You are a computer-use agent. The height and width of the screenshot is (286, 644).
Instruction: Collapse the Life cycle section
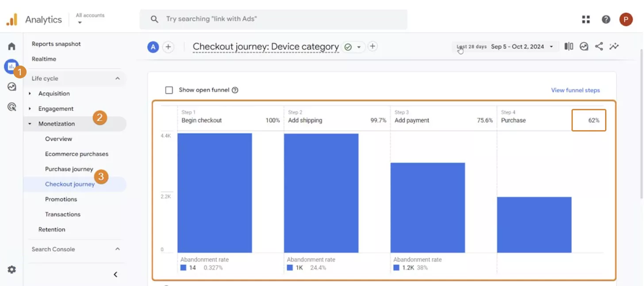point(118,78)
